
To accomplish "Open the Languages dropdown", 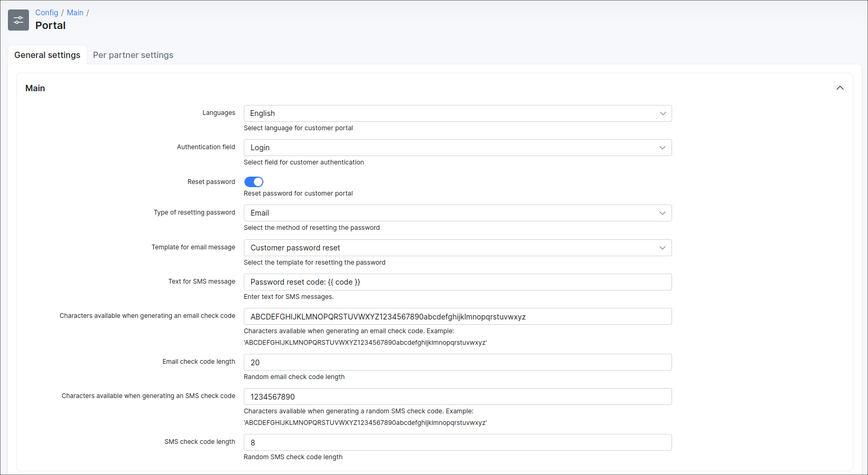I will click(457, 113).
